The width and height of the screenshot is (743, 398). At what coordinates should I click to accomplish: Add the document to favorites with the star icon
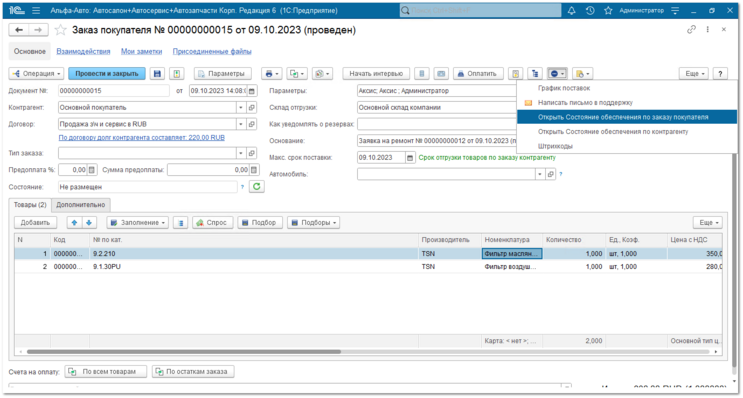click(x=61, y=30)
